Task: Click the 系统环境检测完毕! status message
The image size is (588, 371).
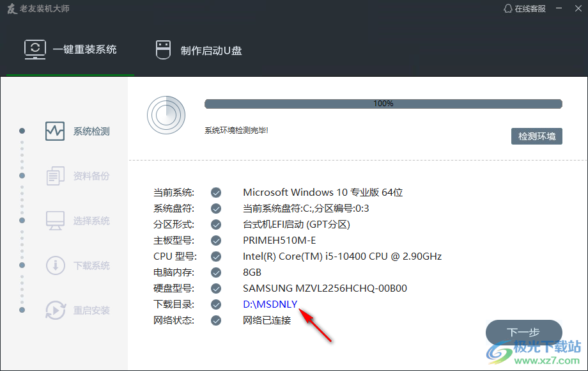Action: (x=236, y=130)
